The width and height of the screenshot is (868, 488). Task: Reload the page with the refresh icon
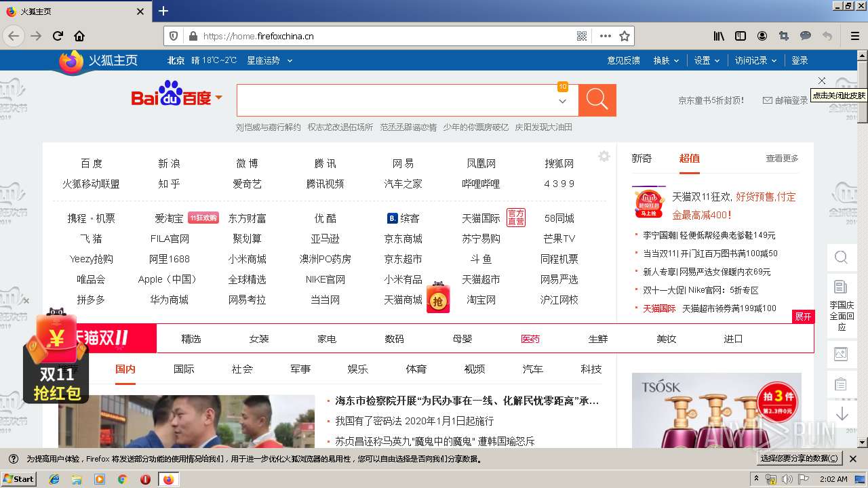point(58,36)
